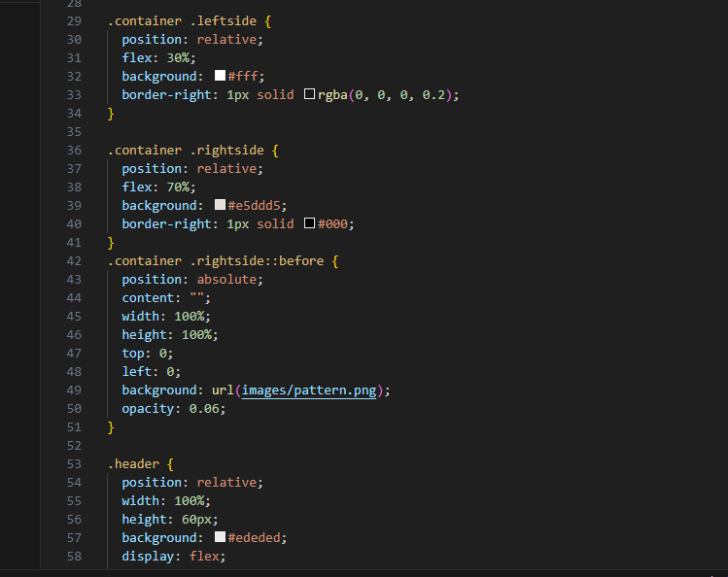Place cursor on '.container .leftside' selector
The image size is (728, 577).
coord(182,20)
